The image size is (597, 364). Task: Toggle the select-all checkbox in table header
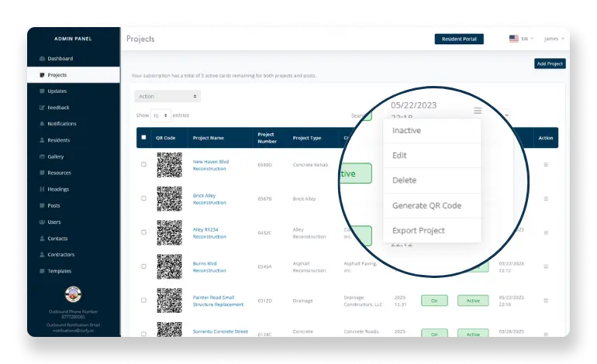tap(143, 138)
